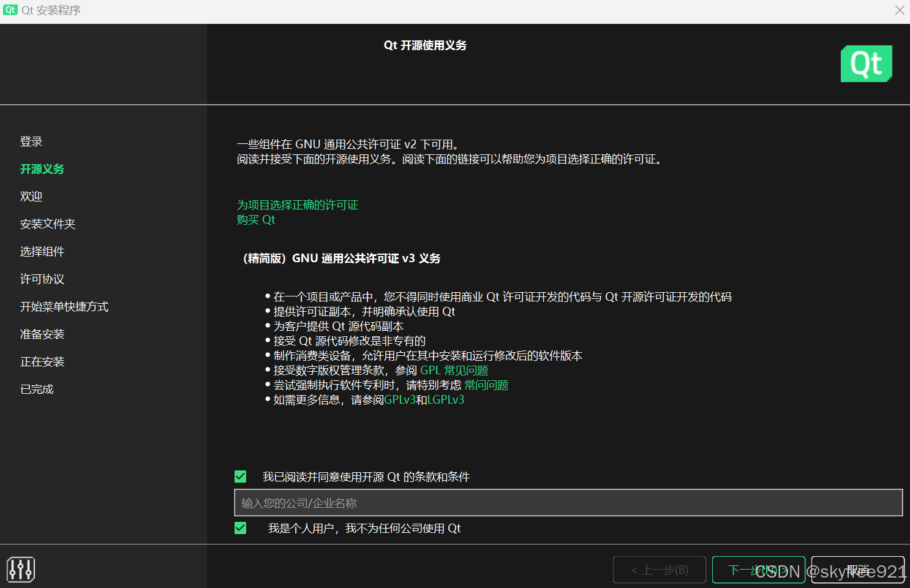Open the 购买 Qt link
The image size is (910, 588).
[x=256, y=219]
